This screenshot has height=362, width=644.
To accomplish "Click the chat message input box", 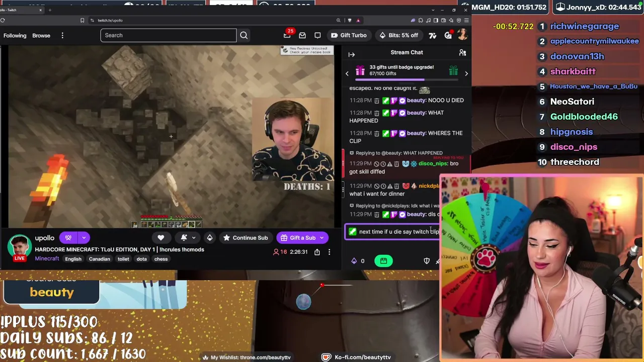I will coord(392,232).
